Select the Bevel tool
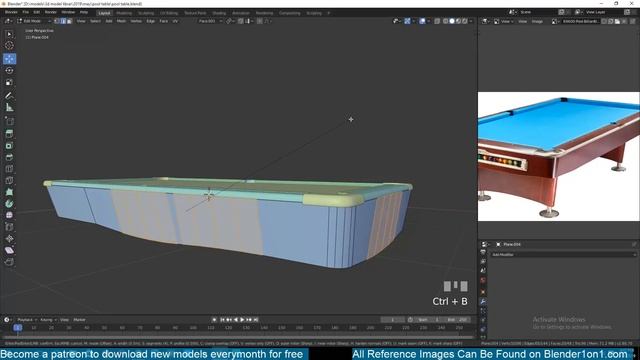Viewport: 640px width, 360px height. click(9, 157)
